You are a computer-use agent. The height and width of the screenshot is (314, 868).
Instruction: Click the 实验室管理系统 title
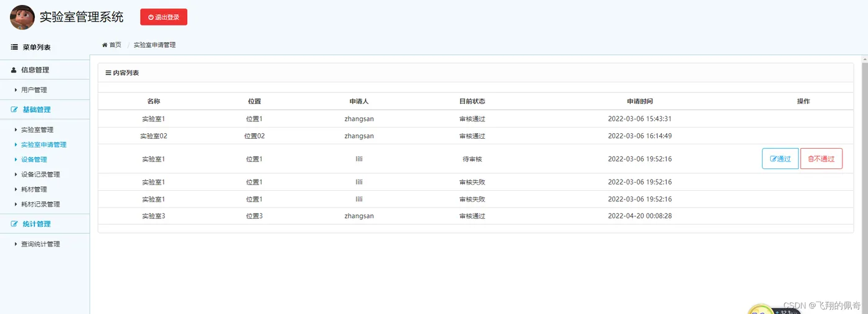[81, 17]
